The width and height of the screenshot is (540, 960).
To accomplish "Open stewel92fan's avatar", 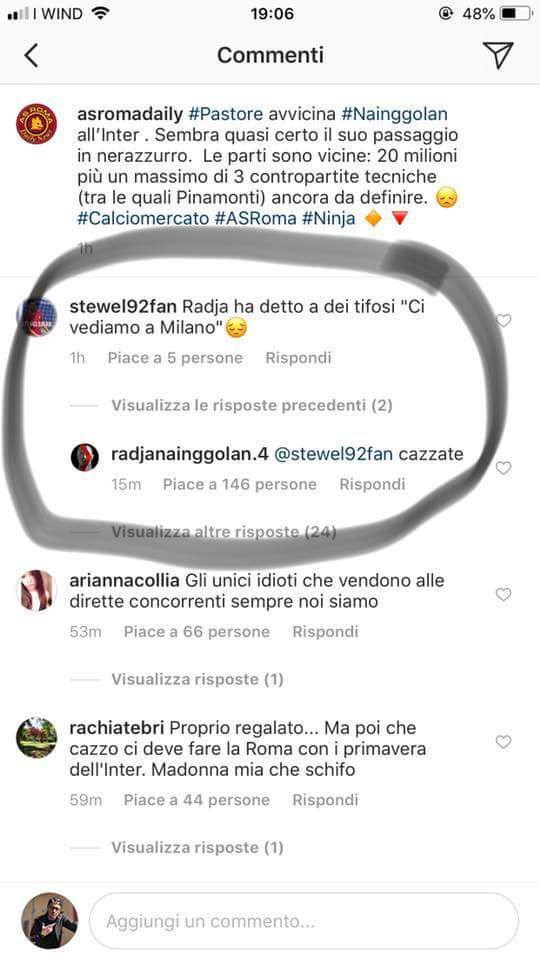I will click(x=36, y=317).
